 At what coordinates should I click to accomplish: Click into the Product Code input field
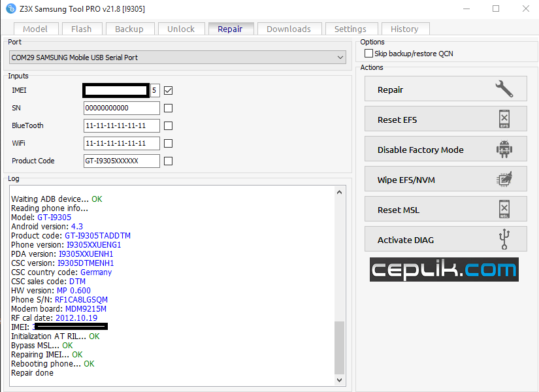coord(122,161)
